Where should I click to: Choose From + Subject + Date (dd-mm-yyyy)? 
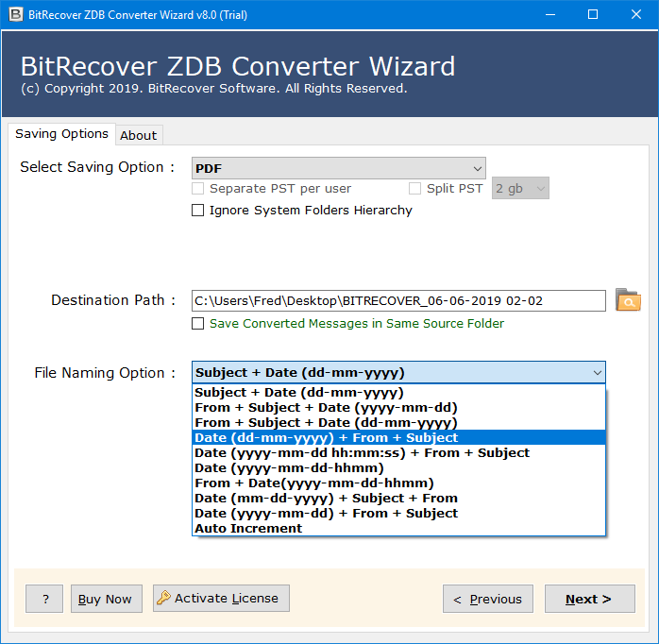(398, 422)
